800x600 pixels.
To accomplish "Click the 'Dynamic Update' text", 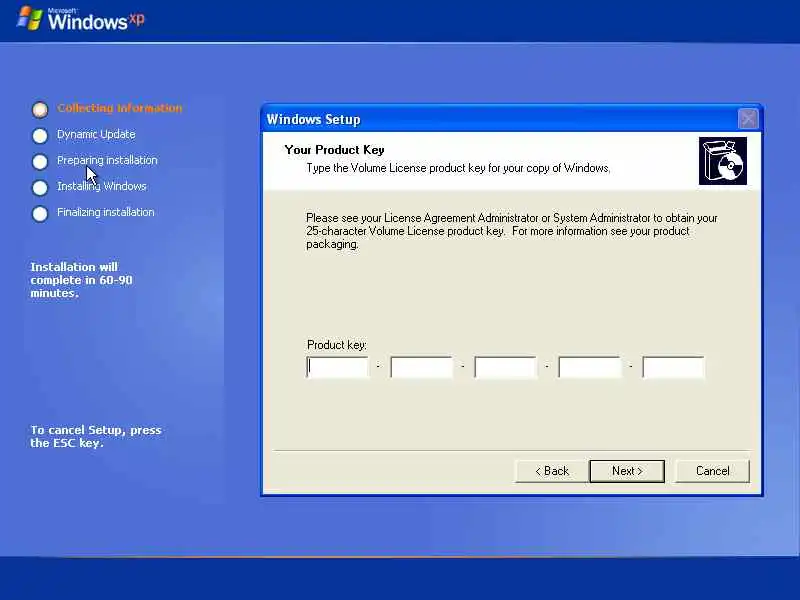I will pyautogui.click(x=96, y=134).
